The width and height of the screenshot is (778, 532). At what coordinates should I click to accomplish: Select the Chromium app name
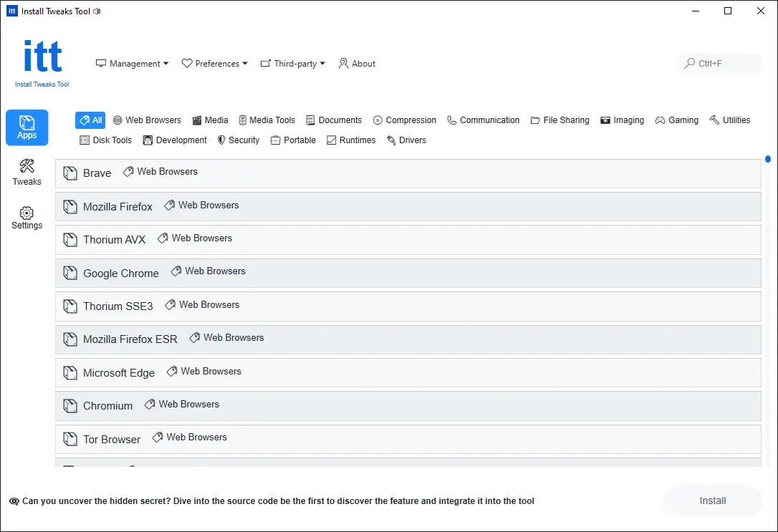107,406
